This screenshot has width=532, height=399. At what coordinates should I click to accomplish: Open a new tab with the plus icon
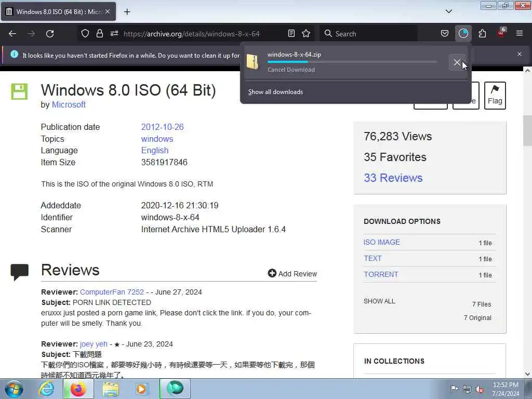[x=127, y=12]
